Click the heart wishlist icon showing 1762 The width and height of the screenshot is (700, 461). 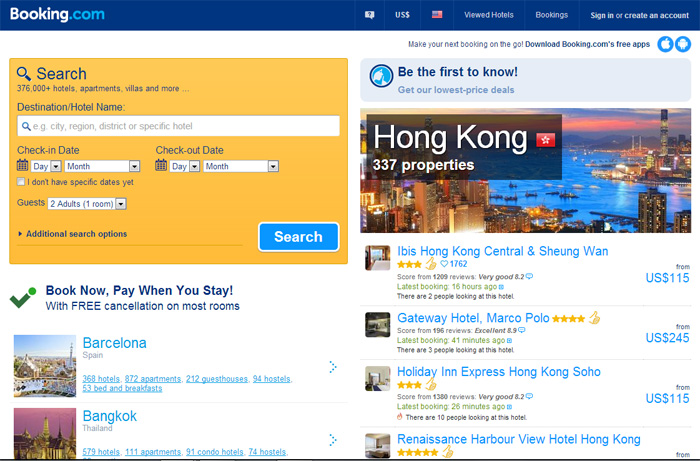coord(444,264)
